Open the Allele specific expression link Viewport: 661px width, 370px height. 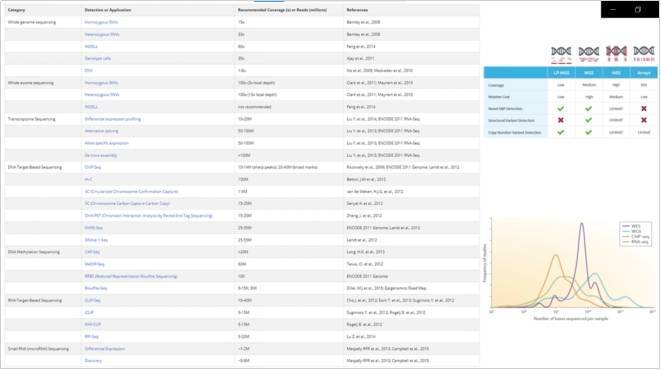coord(107,143)
